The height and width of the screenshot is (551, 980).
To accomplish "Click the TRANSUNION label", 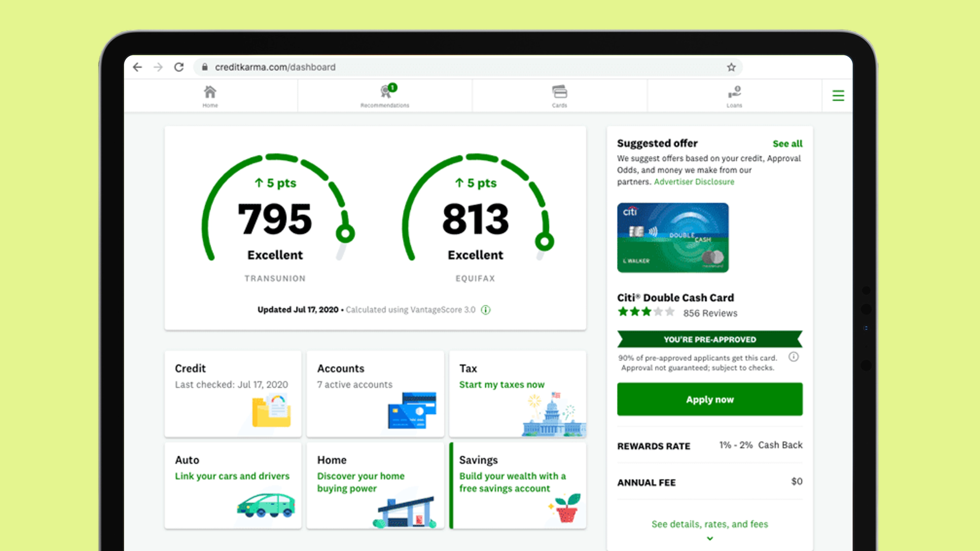I will pos(275,278).
